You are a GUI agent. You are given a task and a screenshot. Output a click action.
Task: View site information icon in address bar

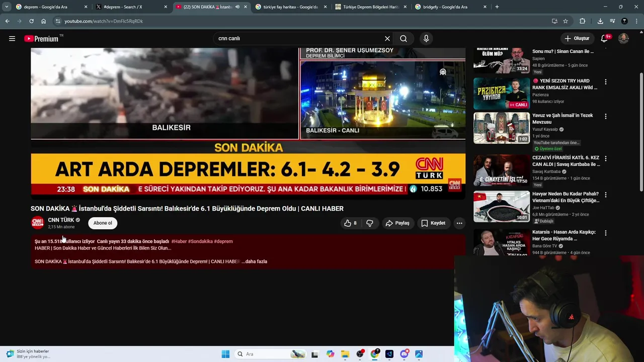[58, 21]
